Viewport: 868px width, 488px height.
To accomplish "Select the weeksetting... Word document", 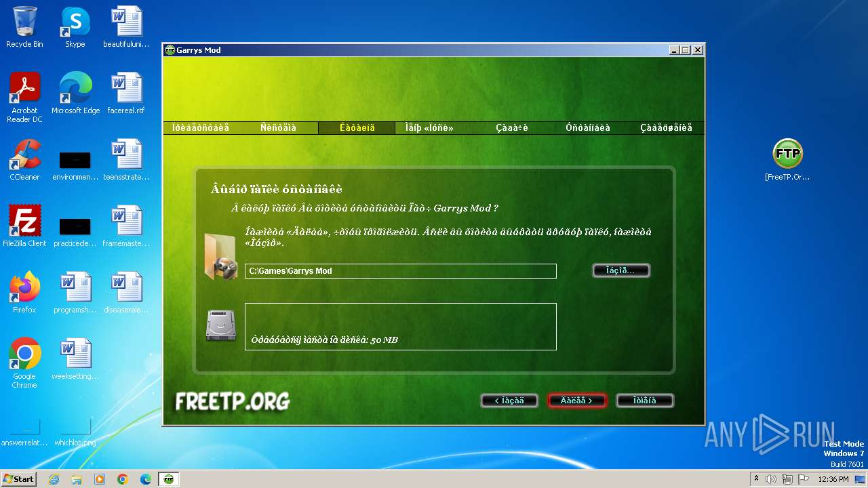I will 75,359.
